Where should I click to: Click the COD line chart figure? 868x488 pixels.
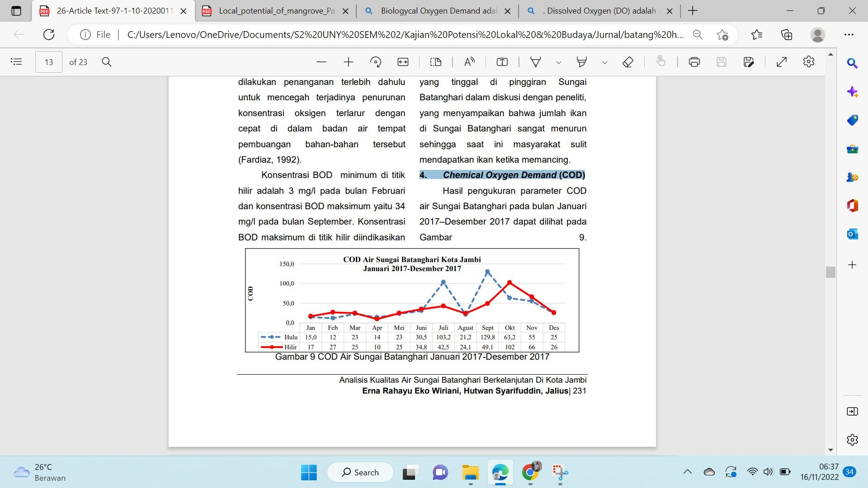tap(412, 300)
